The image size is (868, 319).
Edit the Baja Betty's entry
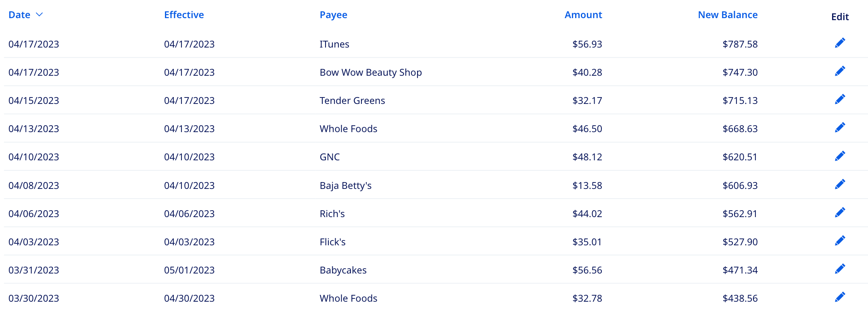(x=839, y=184)
